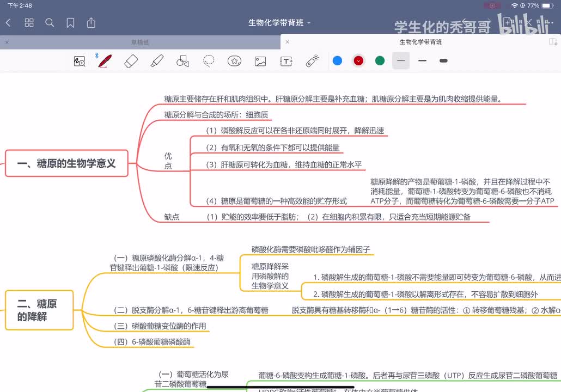Click text 糖原降解采用磷酸解的生物学意义
The width and height of the screenshot is (561, 392).
pos(270,276)
